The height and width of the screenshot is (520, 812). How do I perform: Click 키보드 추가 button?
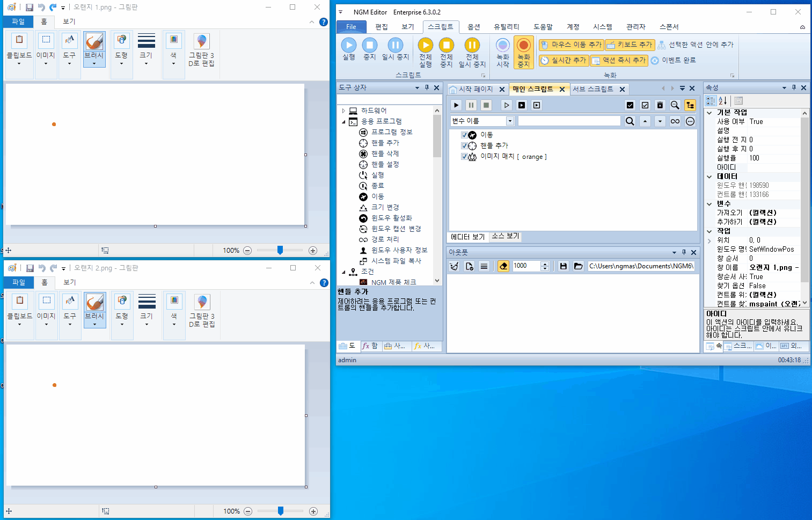pyautogui.click(x=630, y=45)
